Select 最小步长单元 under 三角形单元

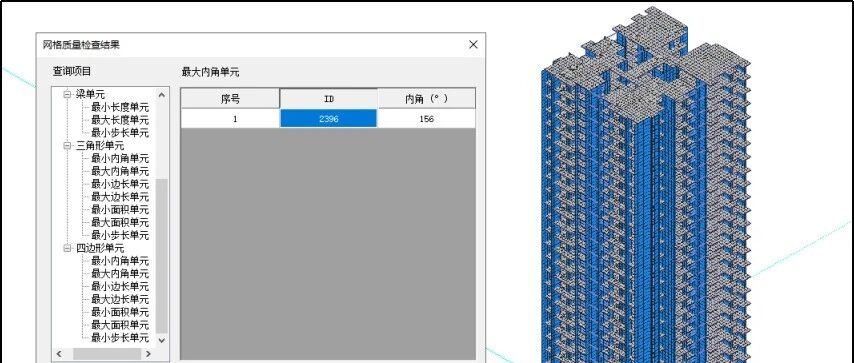point(120,235)
